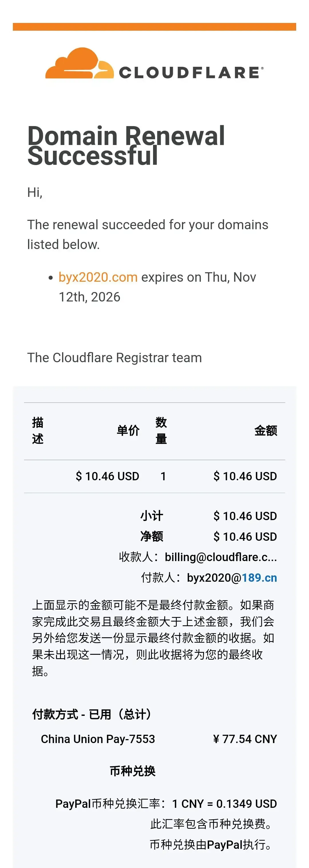Click the 描述 column header
This screenshot has width=309, height=868.
(x=38, y=431)
